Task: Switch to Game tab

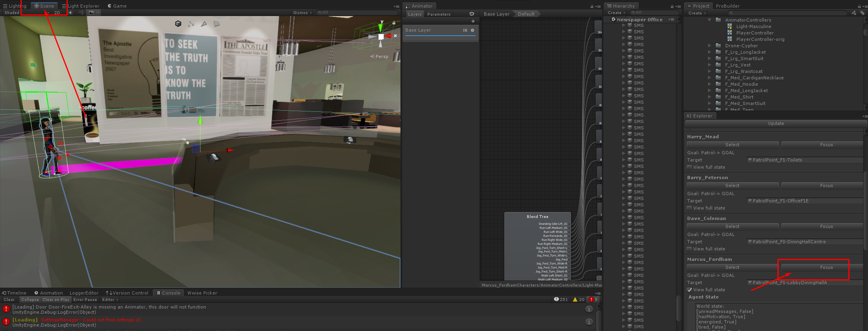Action: click(117, 6)
